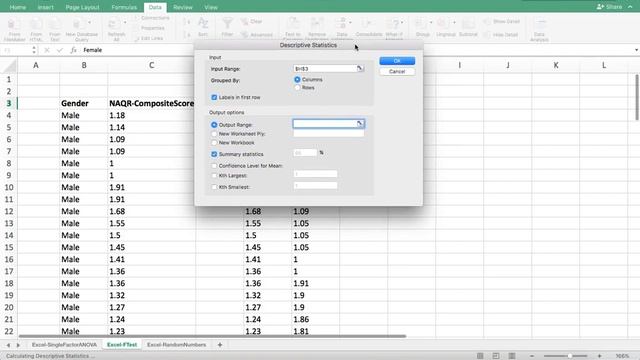Click the Group icon in ribbon
Screen dimensions: 640x360
421,24
